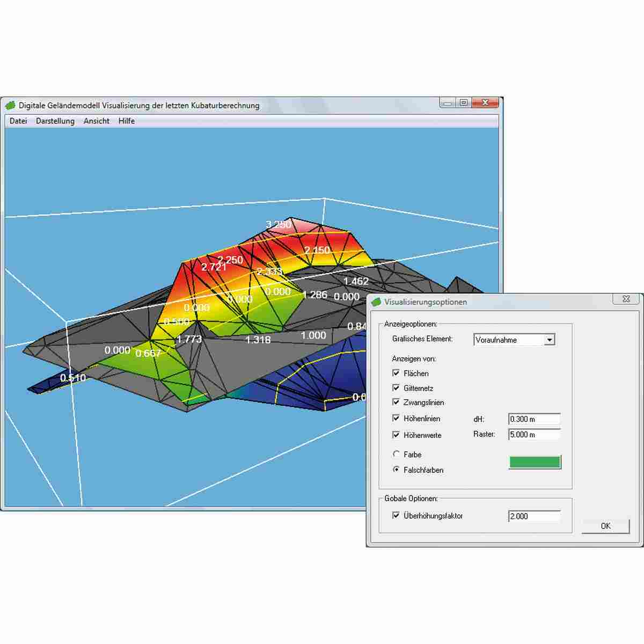This screenshot has width=644, height=644.
Task: Open the Ansicht menu
Action: [97, 121]
